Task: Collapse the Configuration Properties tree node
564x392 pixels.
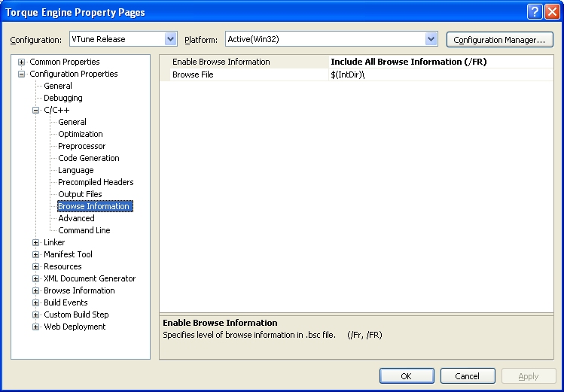Action: pos(22,74)
